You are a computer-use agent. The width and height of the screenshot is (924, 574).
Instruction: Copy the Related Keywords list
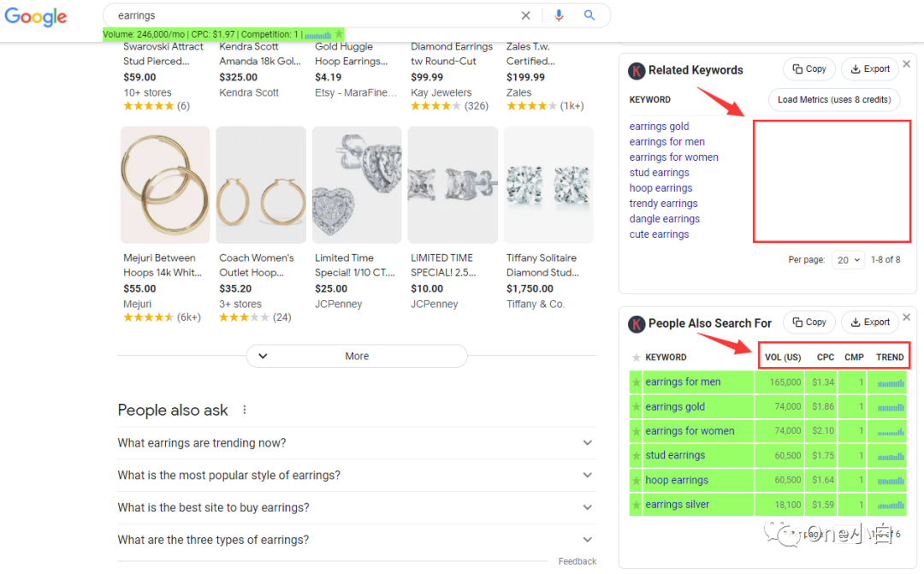click(x=809, y=69)
